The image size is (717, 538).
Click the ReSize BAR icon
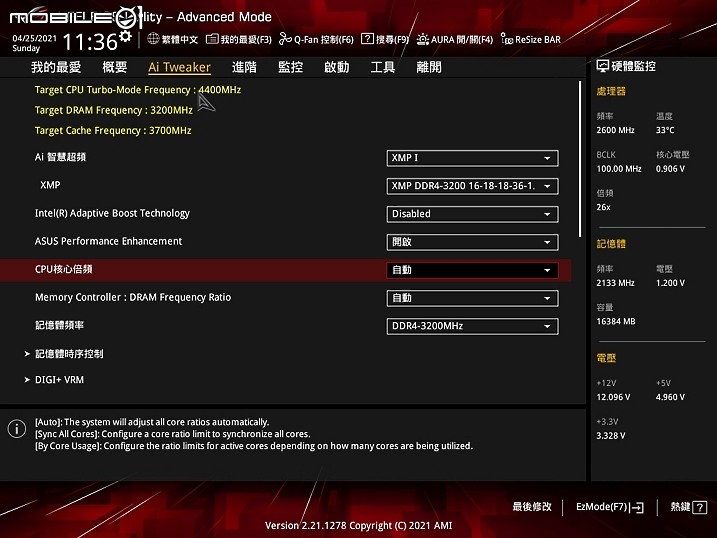507,39
